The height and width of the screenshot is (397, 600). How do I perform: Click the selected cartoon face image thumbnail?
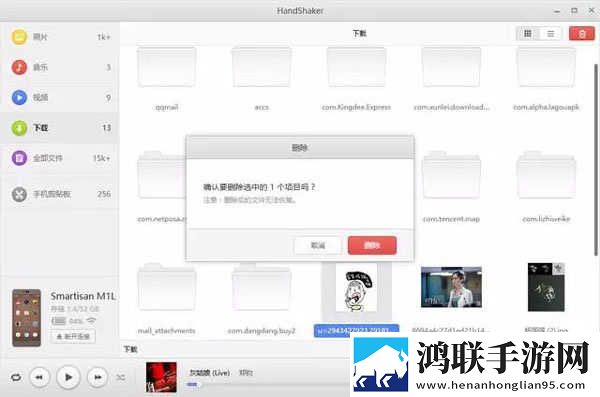[356, 287]
